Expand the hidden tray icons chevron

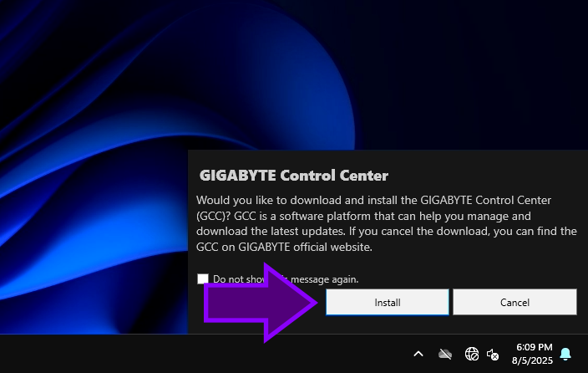click(x=418, y=354)
